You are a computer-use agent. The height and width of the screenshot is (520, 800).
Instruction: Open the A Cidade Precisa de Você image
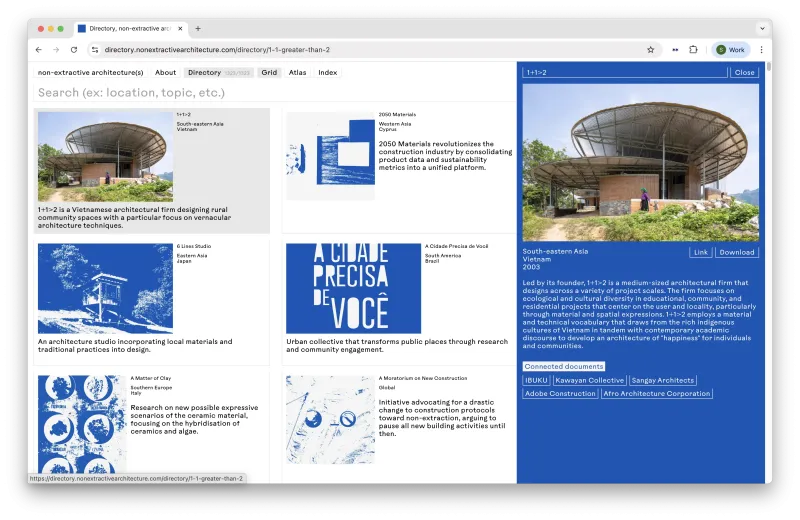click(x=353, y=288)
